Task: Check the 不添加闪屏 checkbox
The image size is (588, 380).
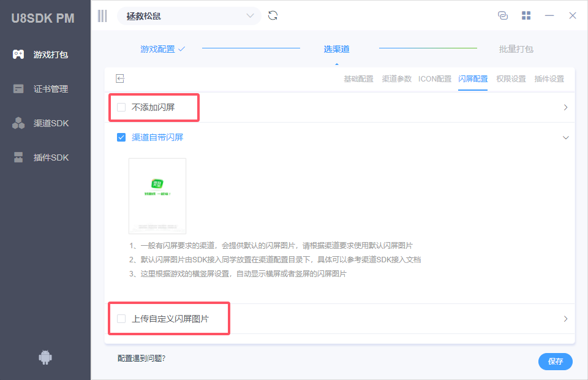Action: [x=121, y=107]
